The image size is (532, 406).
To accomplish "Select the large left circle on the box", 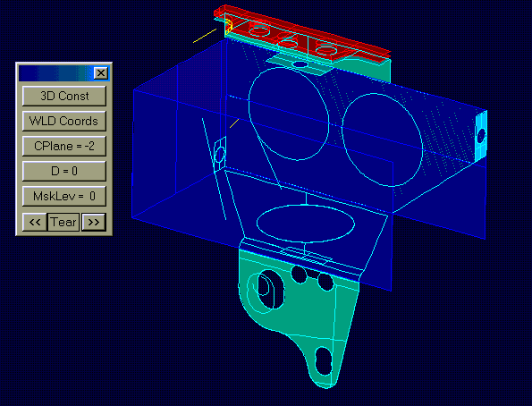I will (289, 114).
